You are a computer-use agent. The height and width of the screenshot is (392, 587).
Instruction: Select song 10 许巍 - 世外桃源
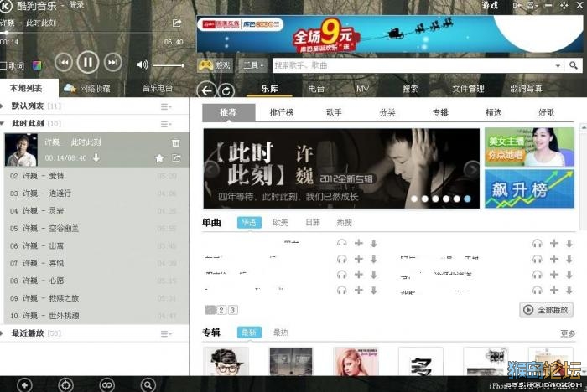click(x=96, y=316)
